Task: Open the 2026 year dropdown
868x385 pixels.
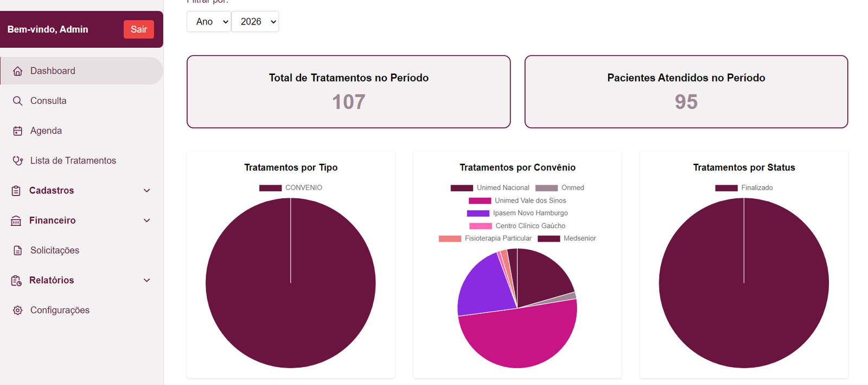Action: pos(255,22)
